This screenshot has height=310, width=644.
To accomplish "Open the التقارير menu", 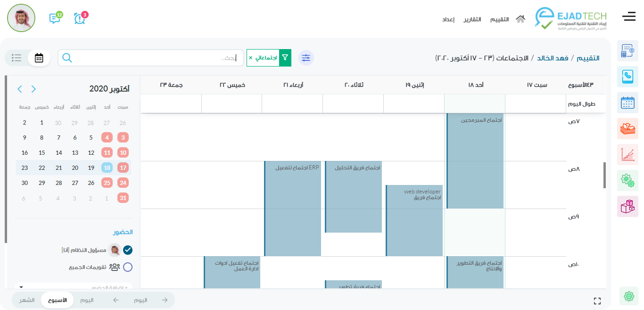I will pos(472,19).
